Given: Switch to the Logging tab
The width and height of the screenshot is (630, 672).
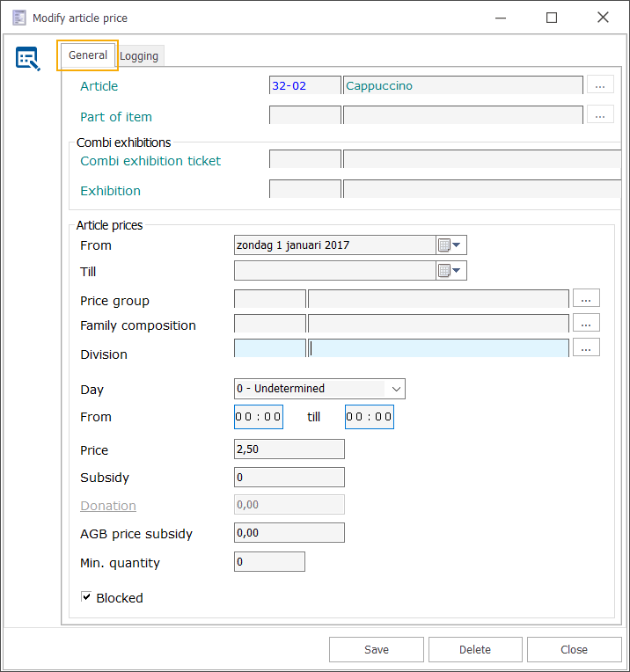Looking at the screenshot, I should (x=139, y=56).
